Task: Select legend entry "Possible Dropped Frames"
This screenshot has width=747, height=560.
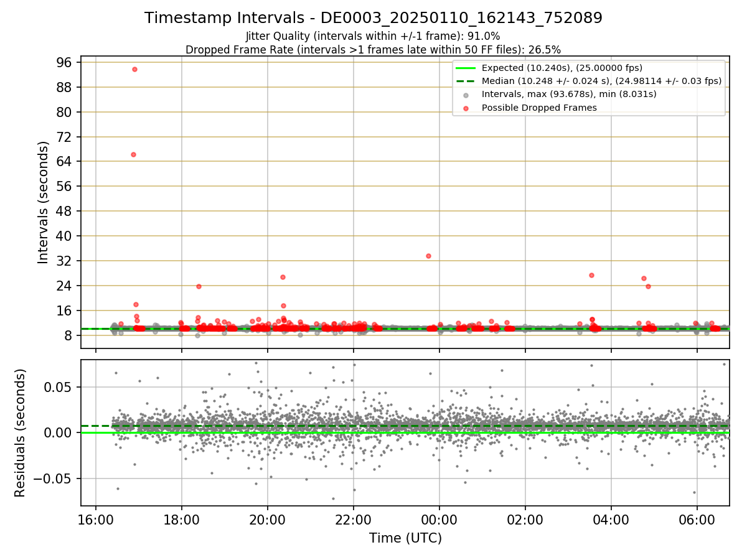Action: [x=539, y=108]
